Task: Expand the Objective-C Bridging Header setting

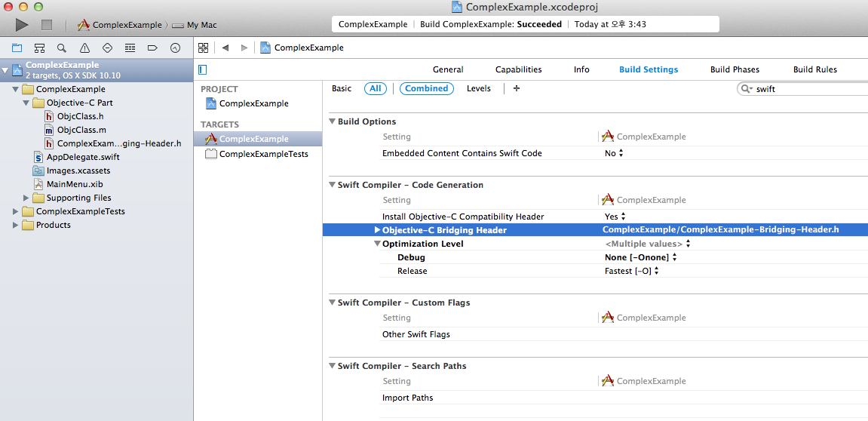Action: click(x=378, y=230)
